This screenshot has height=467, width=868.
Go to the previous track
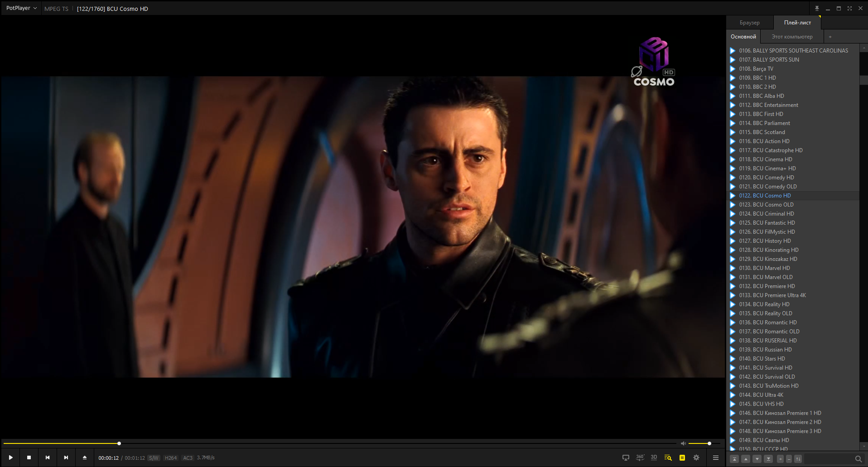pyautogui.click(x=48, y=457)
